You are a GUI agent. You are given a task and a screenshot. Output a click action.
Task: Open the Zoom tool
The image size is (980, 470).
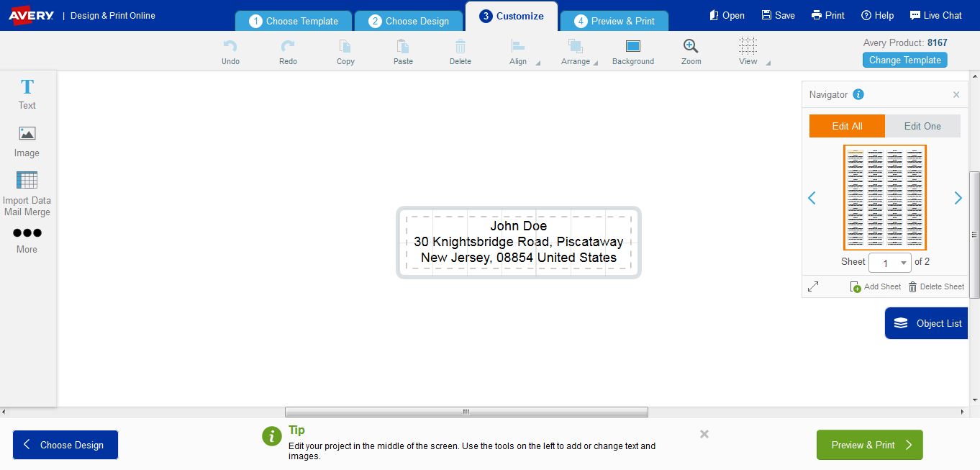pyautogui.click(x=690, y=50)
